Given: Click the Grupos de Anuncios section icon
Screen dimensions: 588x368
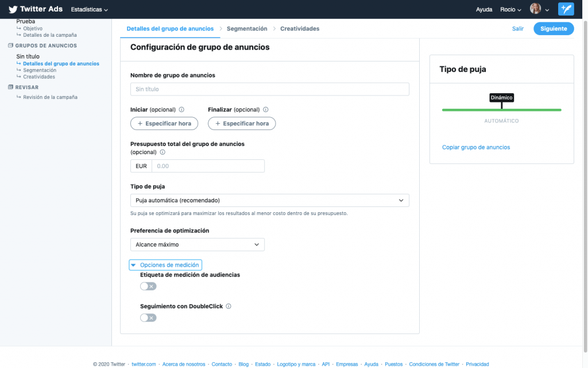Looking at the screenshot, I should coord(11,45).
